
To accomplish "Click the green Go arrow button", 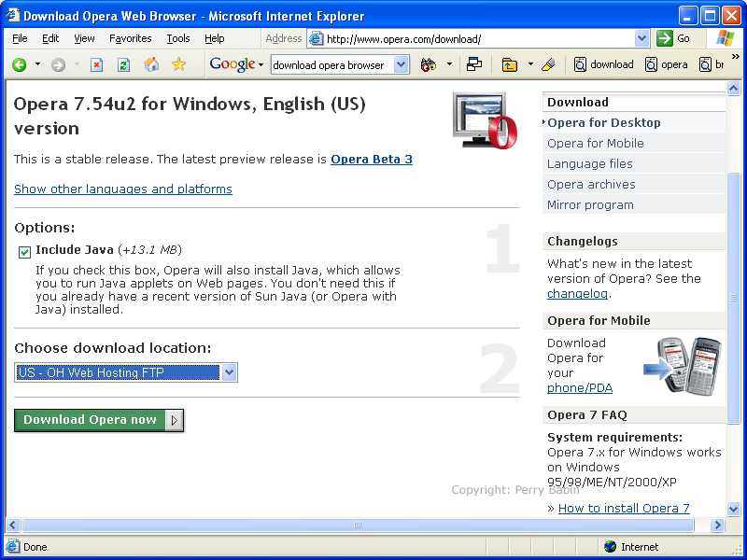I will click(664, 38).
